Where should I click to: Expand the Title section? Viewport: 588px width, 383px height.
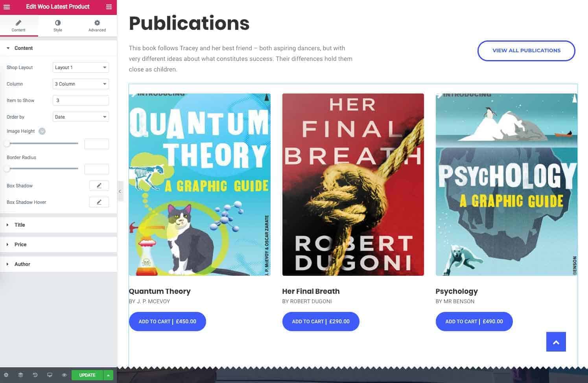point(20,225)
